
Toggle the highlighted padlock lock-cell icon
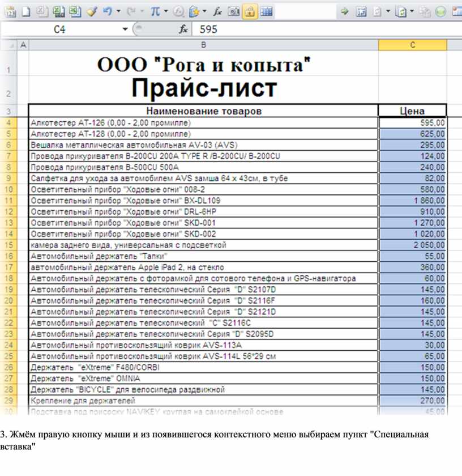pyautogui.click(x=250, y=11)
